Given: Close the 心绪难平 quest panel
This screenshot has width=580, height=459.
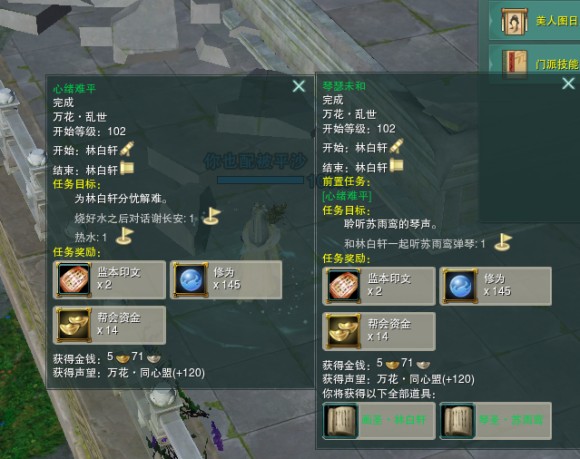Looking at the screenshot, I should click(299, 86).
